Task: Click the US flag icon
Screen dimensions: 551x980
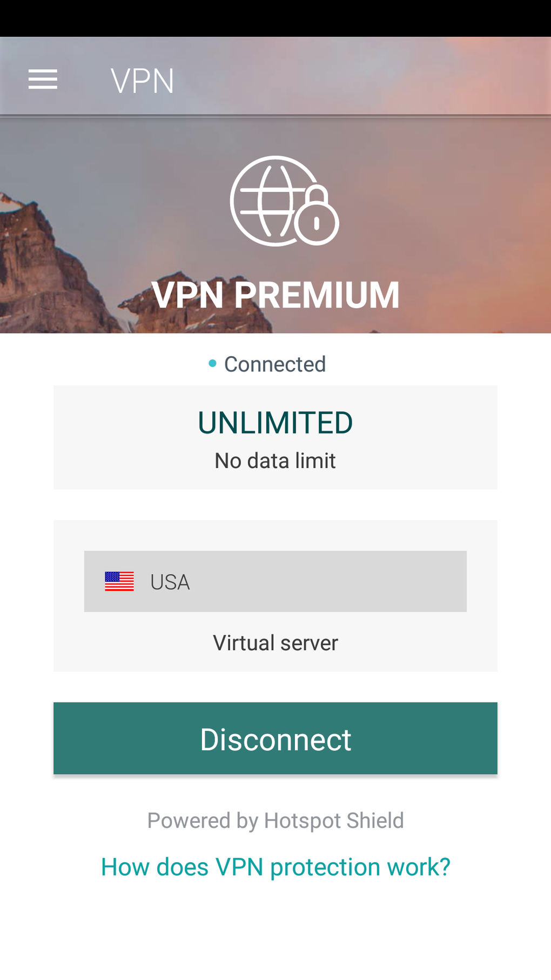Action: (119, 582)
